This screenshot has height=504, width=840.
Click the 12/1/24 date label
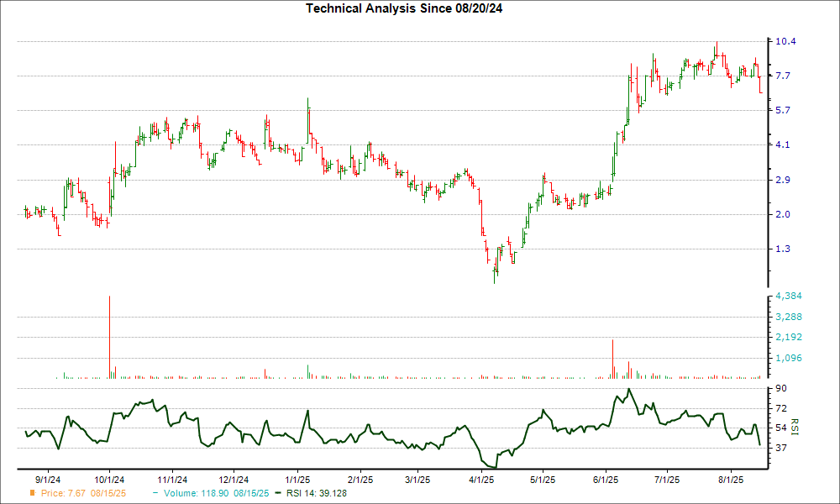pos(234,480)
